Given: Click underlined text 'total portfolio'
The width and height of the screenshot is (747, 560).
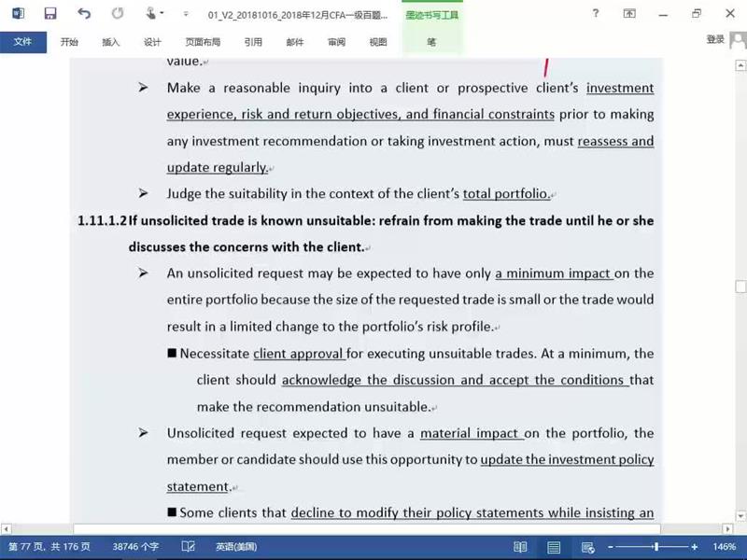Looking at the screenshot, I should coord(505,194).
